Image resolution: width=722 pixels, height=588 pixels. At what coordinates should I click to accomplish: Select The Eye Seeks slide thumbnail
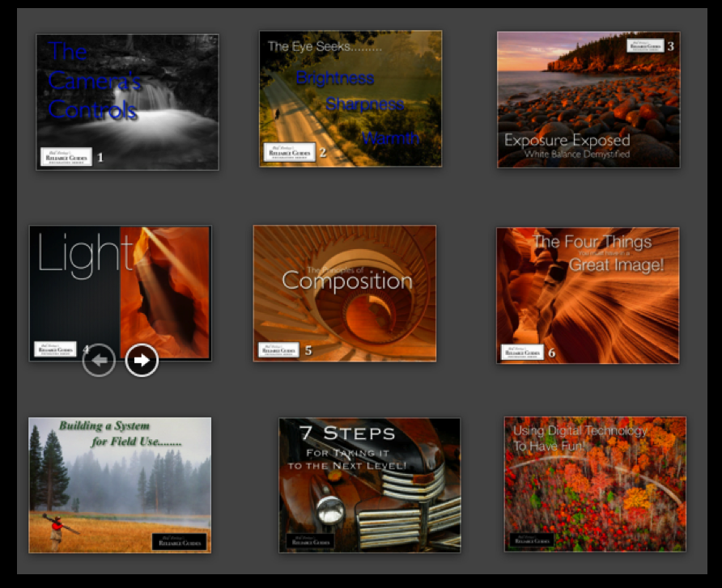350,98
